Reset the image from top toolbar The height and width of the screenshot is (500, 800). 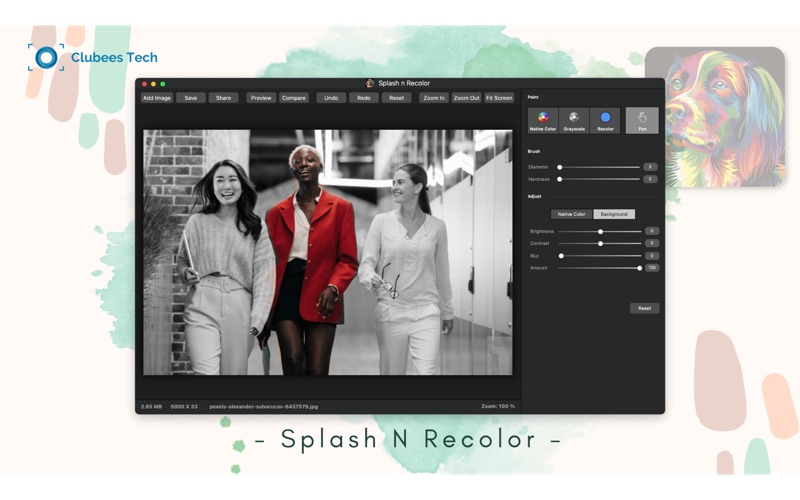(x=396, y=98)
